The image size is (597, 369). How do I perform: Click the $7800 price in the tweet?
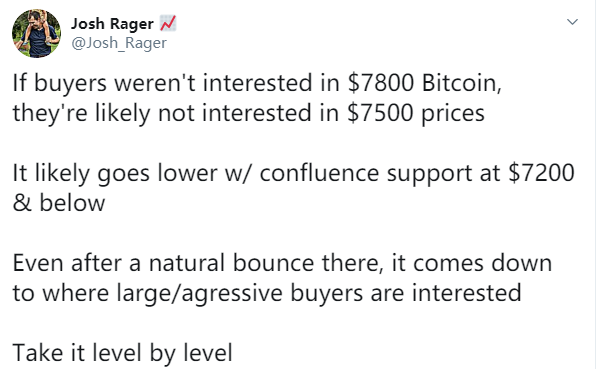380,83
